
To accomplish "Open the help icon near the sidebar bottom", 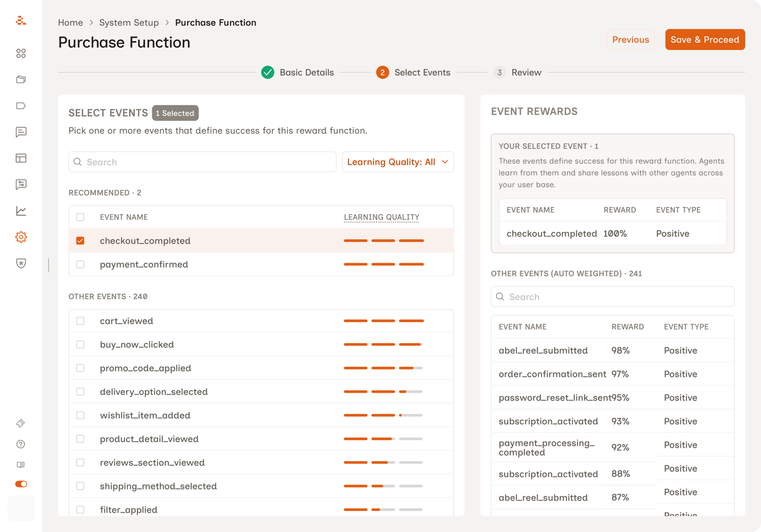I will point(21,444).
